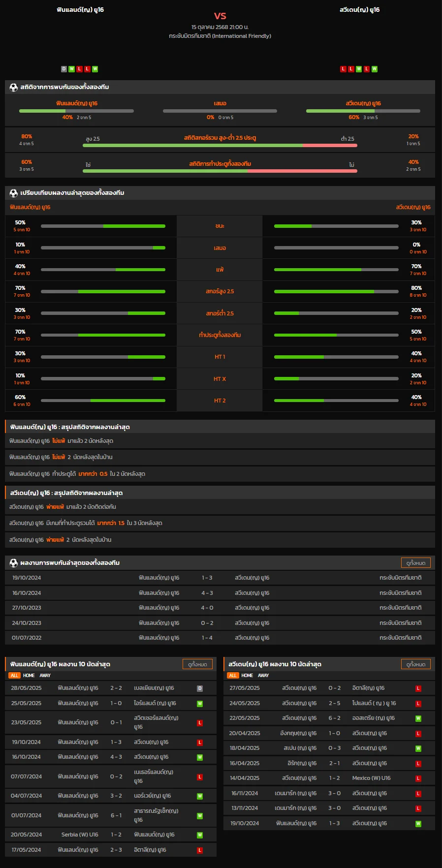Click the D result badge on the 28/05/2025 row
Screen dimensions: 442x868
[x=200, y=688]
